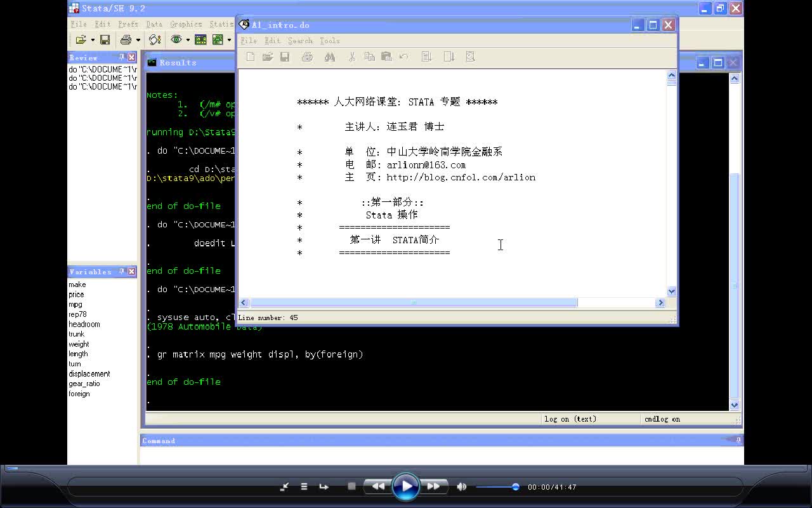Close the Variables panel
The width and height of the screenshot is (812, 508).
tap(131, 272)
